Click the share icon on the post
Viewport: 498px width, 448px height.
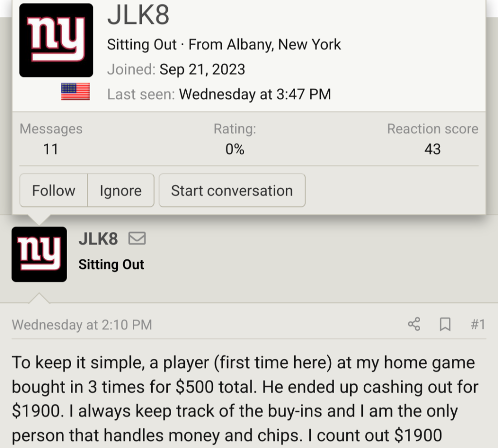[414, 324]
